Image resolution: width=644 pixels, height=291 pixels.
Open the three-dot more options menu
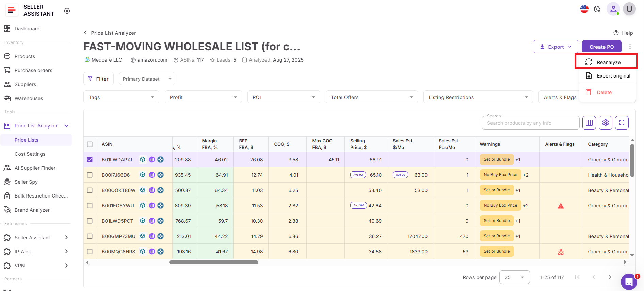pyautogui.click(x=630, y=47)
